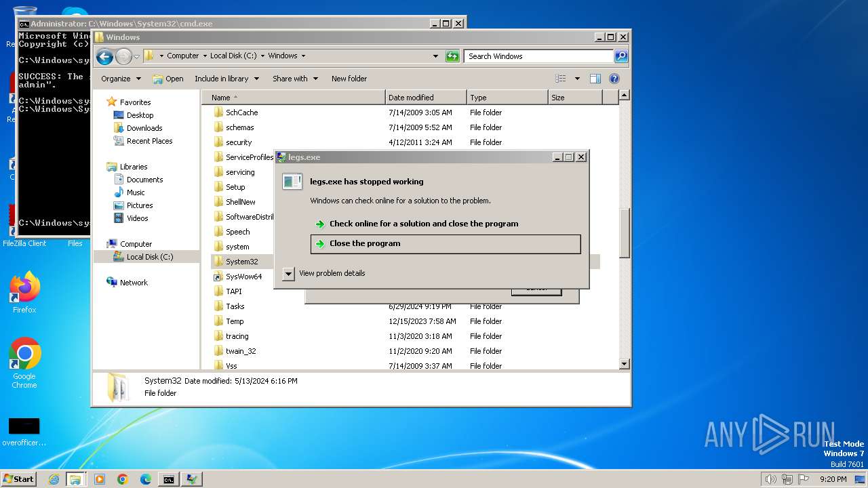Open Firefox desktop shortcut

pos(24,293)
